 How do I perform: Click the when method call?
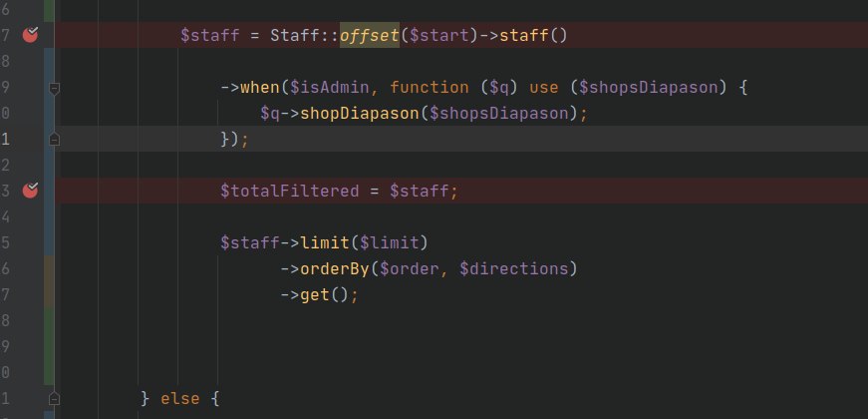tap(260, 88)
